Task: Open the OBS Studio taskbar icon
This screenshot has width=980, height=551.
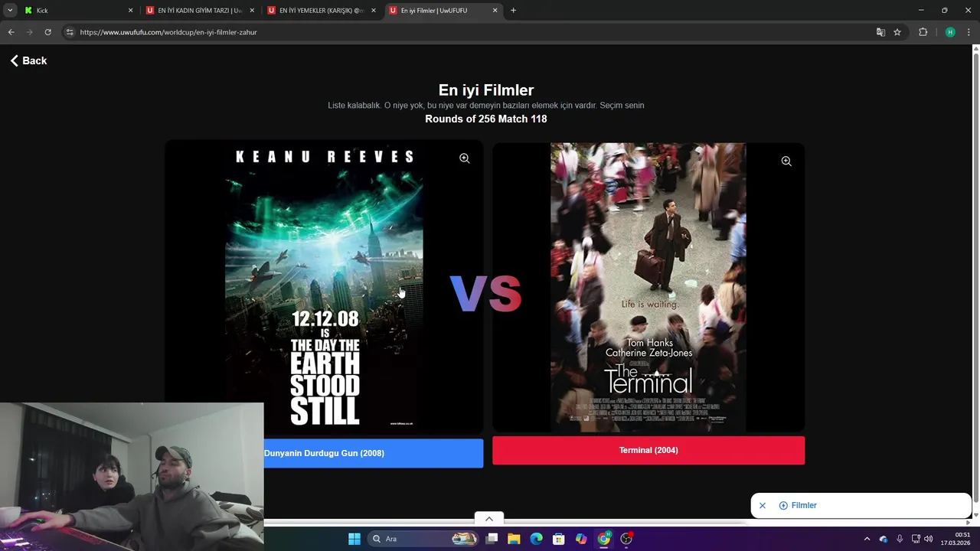Action: [x=626, y=539]
